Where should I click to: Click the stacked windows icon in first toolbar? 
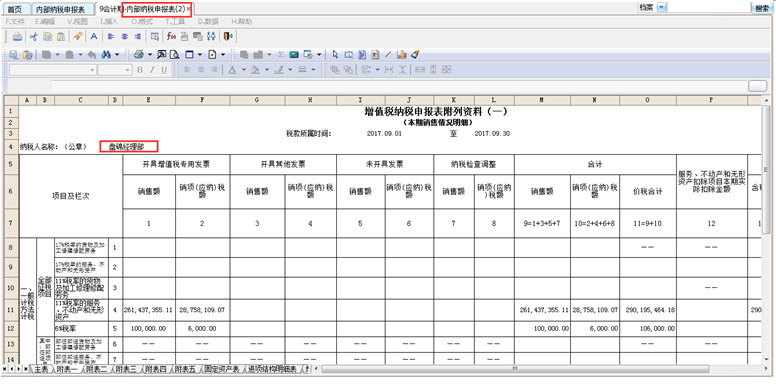198,36
